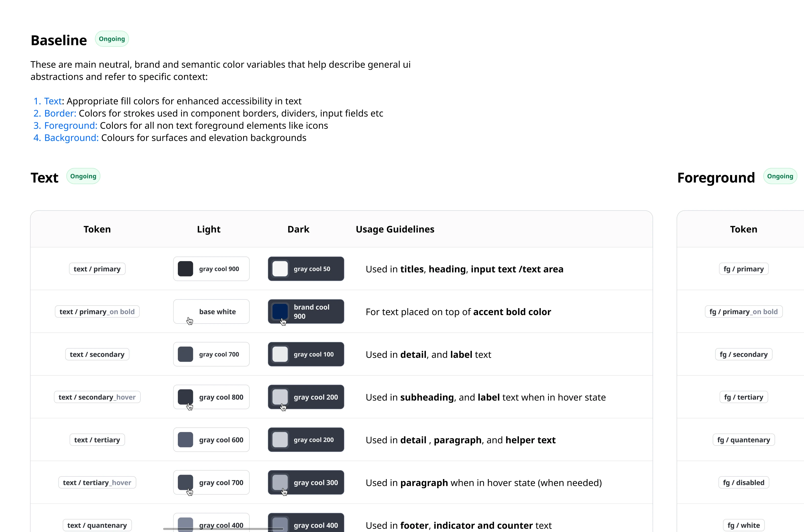Click the gray cool 100 dark swatch
The width and height of the screenshot is (804, 532).
(x=280, y=354)
